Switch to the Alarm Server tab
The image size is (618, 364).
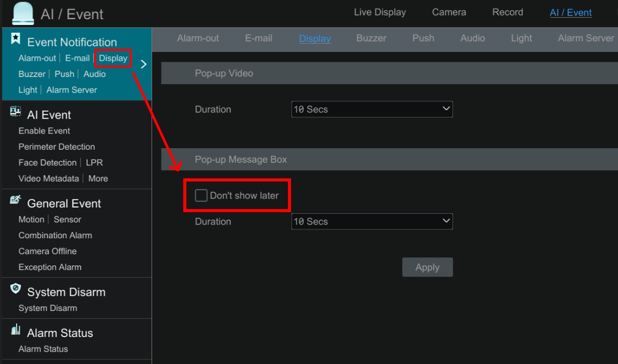click(x=586, y=38)
